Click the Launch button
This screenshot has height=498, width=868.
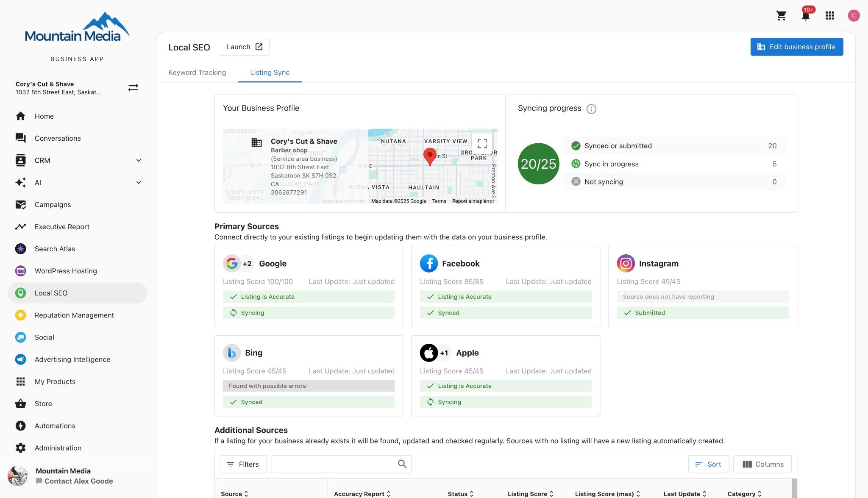(244, 47)
